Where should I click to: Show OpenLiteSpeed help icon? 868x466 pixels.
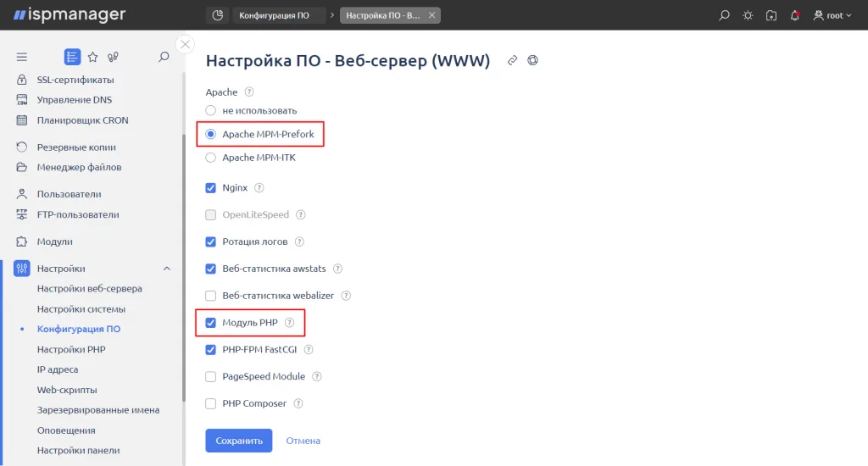point(301,214)
